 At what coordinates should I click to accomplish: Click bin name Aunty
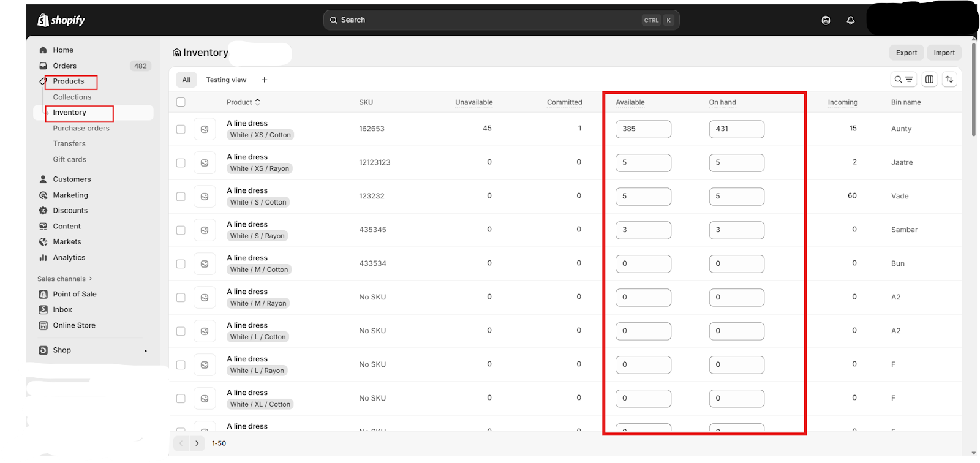click(x=901, y=129)
